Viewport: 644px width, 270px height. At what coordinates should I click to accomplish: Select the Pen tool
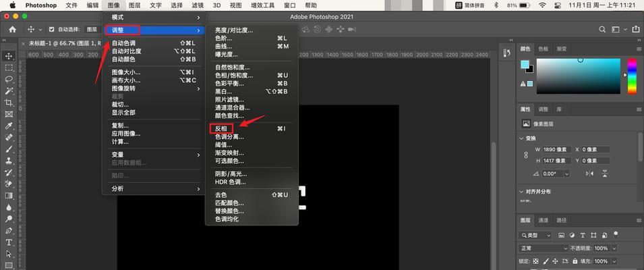pos(9,231)
